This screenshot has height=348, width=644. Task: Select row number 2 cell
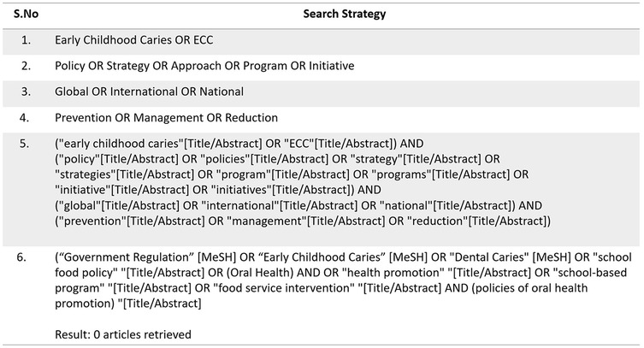pos(27,66)
